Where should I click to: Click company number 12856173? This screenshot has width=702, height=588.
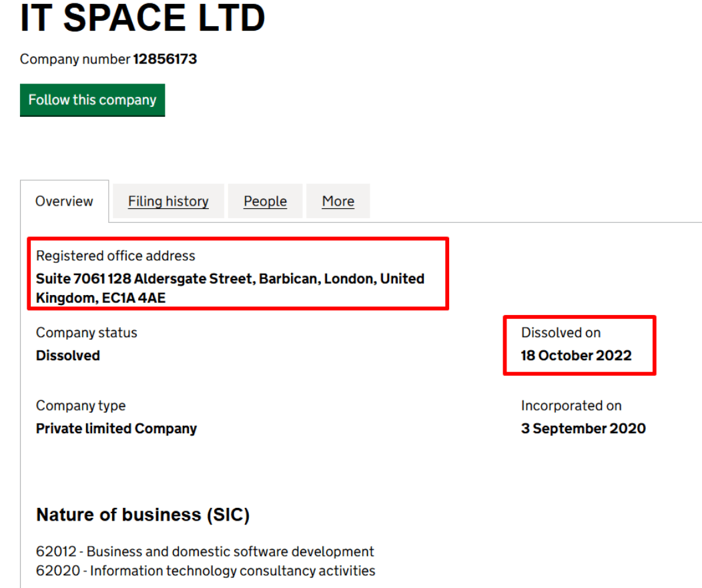point(165,59)
